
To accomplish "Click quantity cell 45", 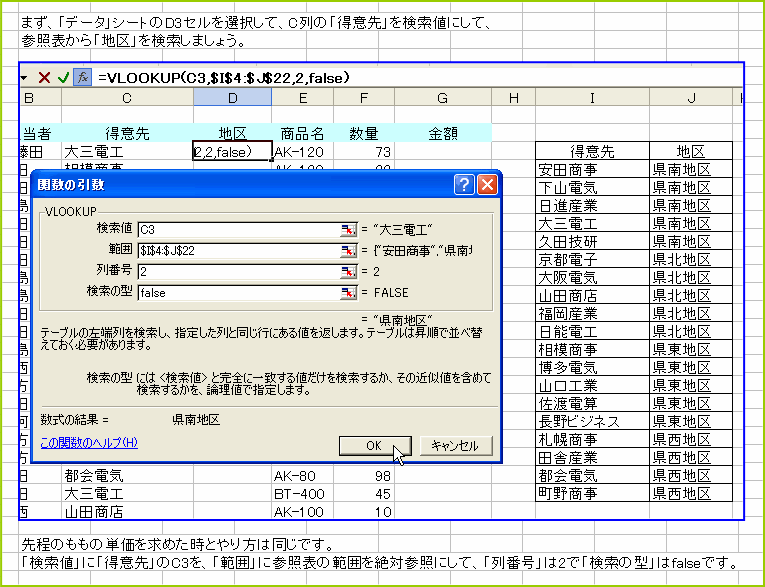I will point(364,494).
